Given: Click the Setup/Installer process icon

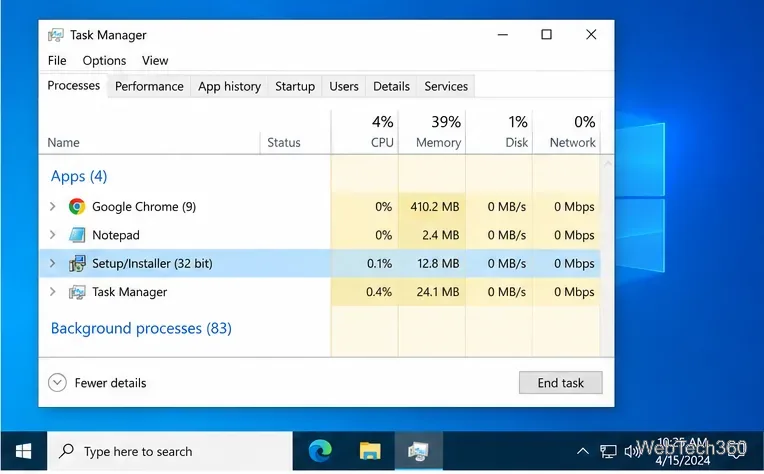Looking at the screenshot, I should coord(77,264).
